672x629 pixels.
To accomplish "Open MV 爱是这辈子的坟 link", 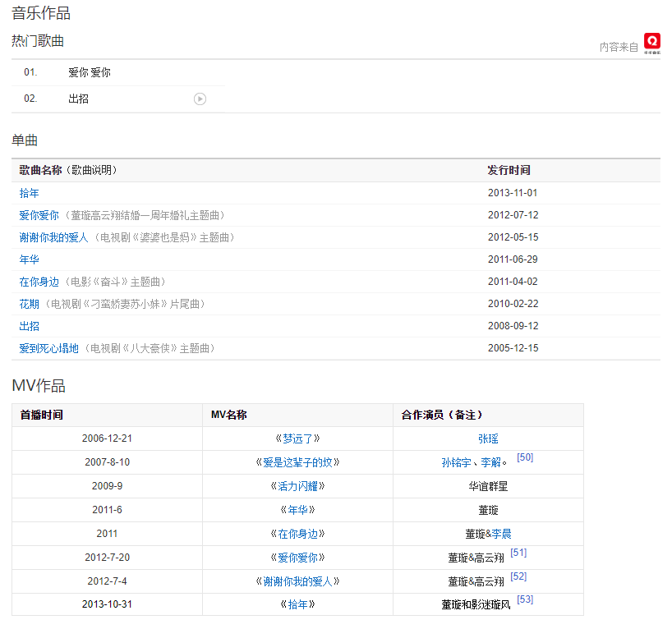I will pos(297,462).
